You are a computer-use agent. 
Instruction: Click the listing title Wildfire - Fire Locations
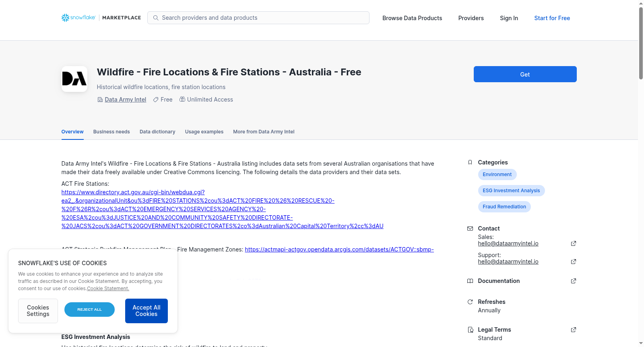[229, 72]
